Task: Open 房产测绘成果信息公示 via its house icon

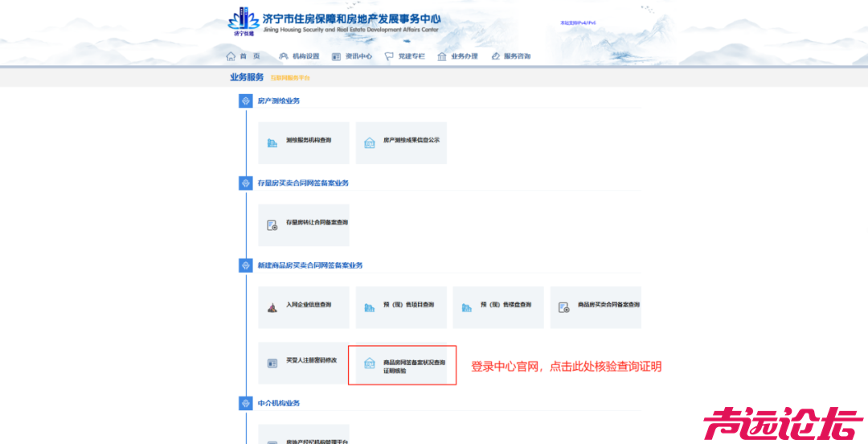Action: (369, 143)
